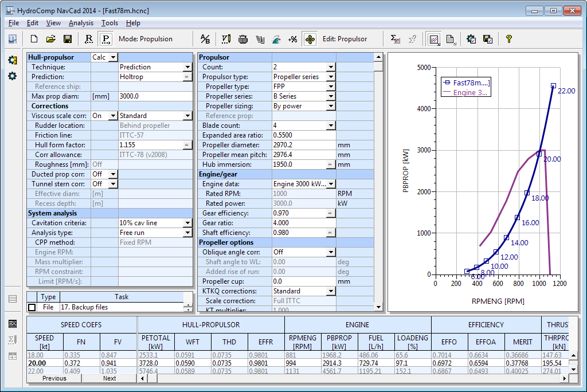Click the results table horizontal scroll right arrow
This screenshot has height=392, width=587.
pos(565,378)
